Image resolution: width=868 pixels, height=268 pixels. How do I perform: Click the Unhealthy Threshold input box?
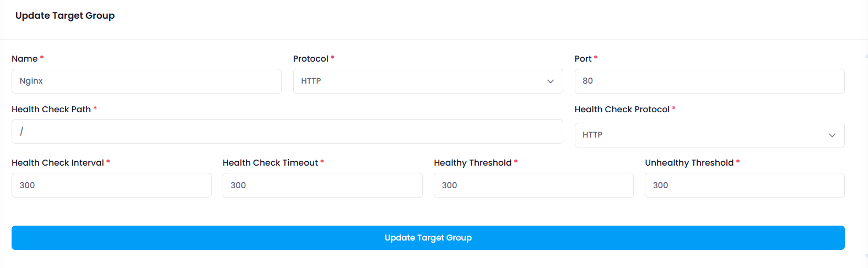tap(745, 185)
